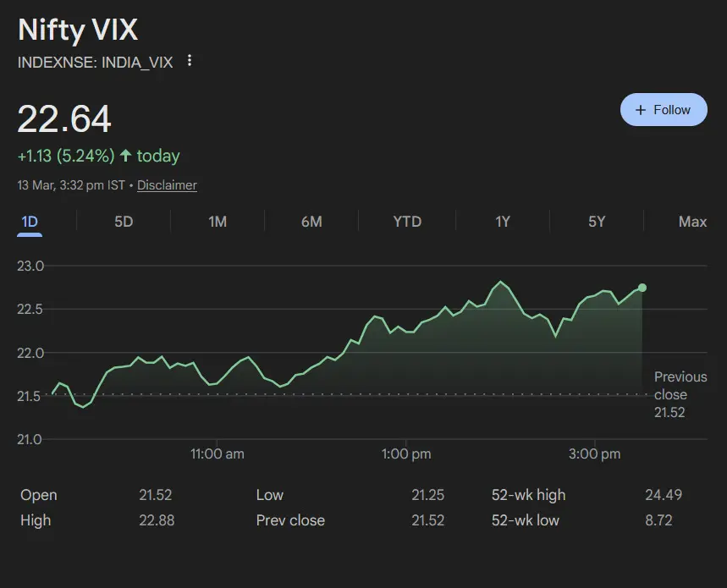Show the Max historical chart
The height and width of the screenshot is (588, 727).
[x=691, y=221]
